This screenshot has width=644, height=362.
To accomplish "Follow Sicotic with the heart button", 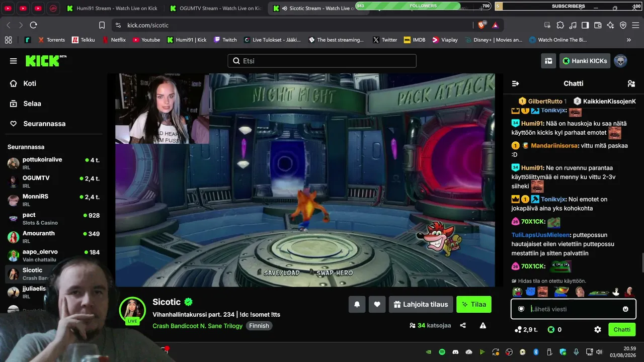I will 377,304.
